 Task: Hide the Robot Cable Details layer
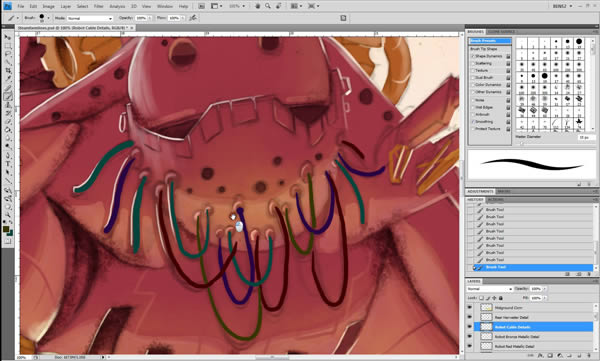[x=470, y=327]
